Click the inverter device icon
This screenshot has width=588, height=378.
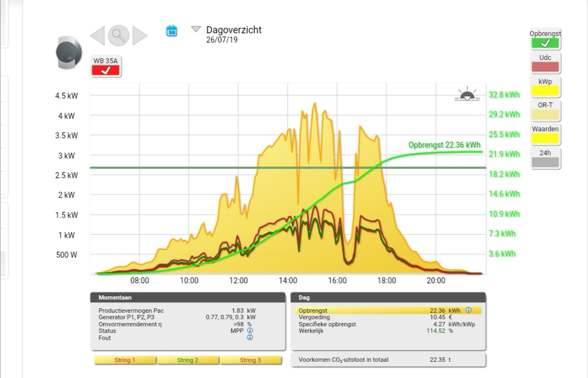click(x=69, y=53)
